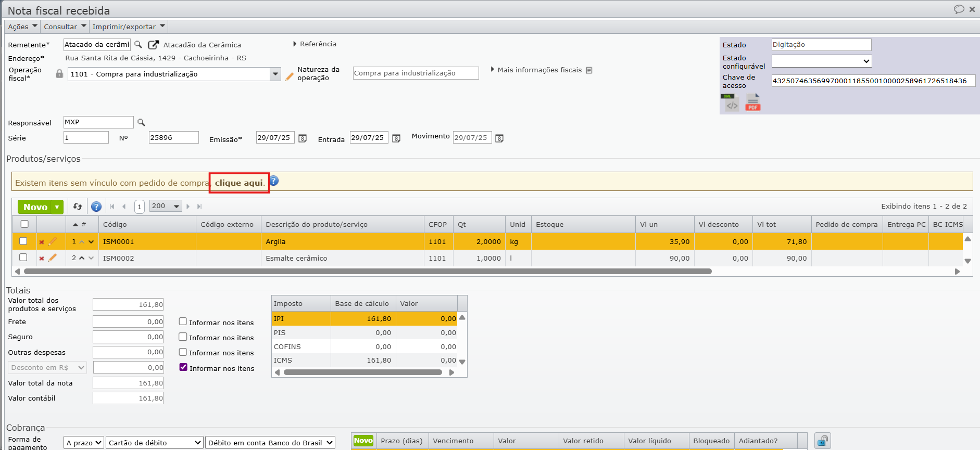Image resolution: width=980 pixels, height=450 pixels.
Task: Open the Consultar menu
Action: point(65,27)
